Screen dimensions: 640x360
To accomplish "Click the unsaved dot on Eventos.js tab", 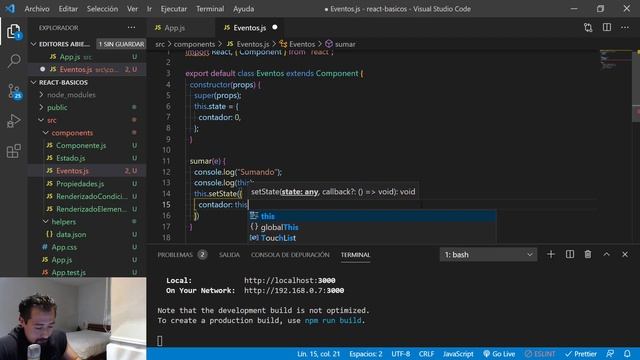I will [x=275, y=27].
